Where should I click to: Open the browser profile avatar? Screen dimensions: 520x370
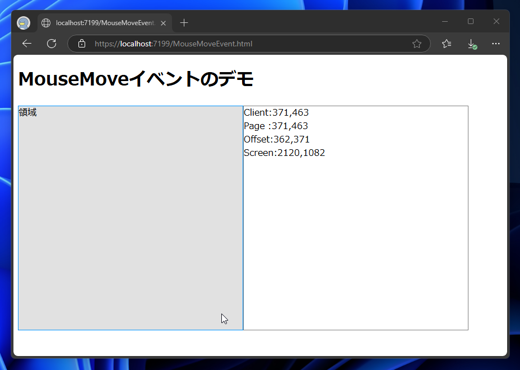coord(23,23)
